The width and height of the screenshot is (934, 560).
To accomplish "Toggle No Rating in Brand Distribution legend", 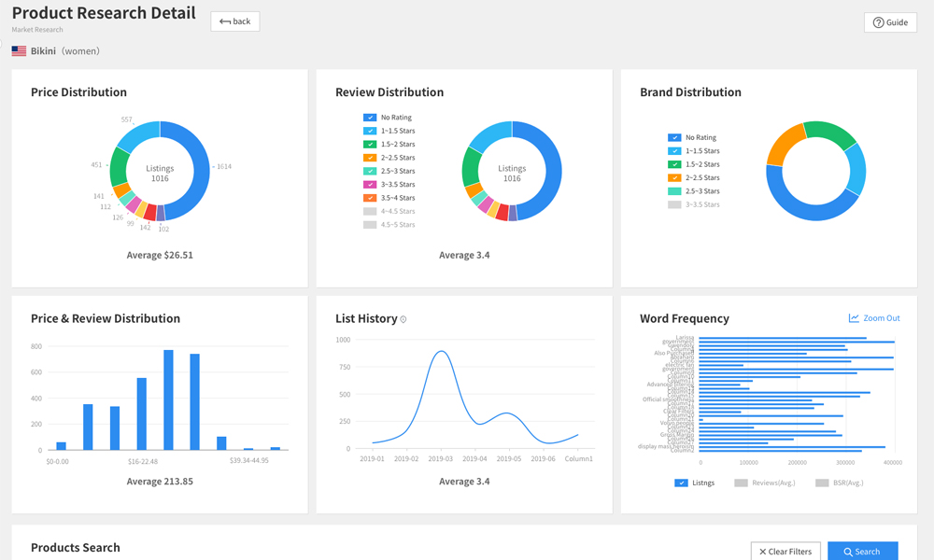I will click(x=674, y=137).
